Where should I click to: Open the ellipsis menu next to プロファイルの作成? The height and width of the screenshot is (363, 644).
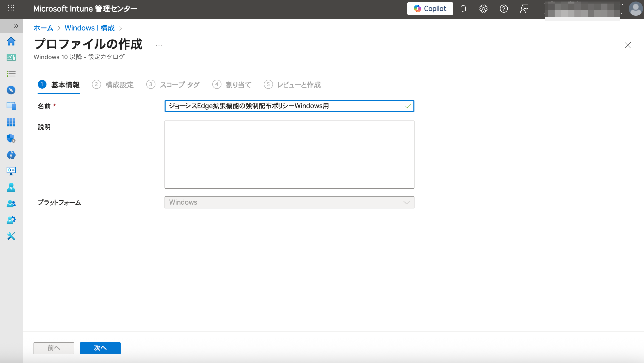tap(159, 45)
